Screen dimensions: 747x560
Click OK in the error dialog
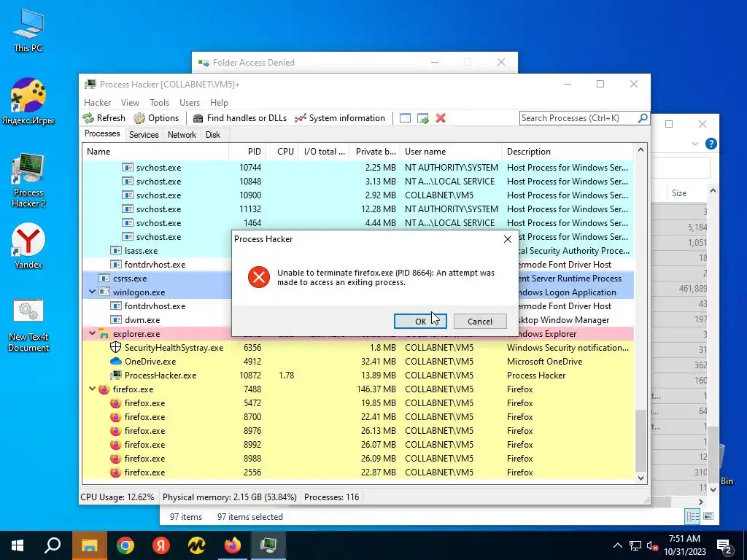tap(420, 322)
